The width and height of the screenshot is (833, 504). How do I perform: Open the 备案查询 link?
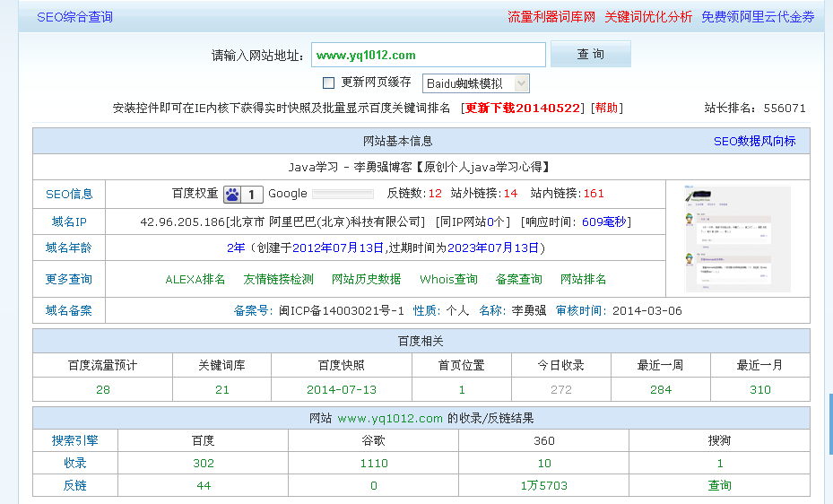(x=518, y=279)
